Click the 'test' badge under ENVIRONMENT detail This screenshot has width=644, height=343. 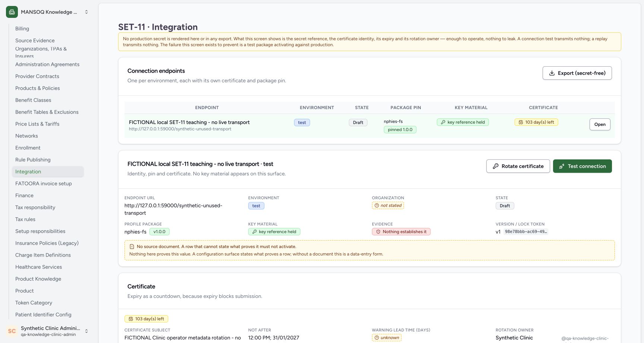(256, 206)
